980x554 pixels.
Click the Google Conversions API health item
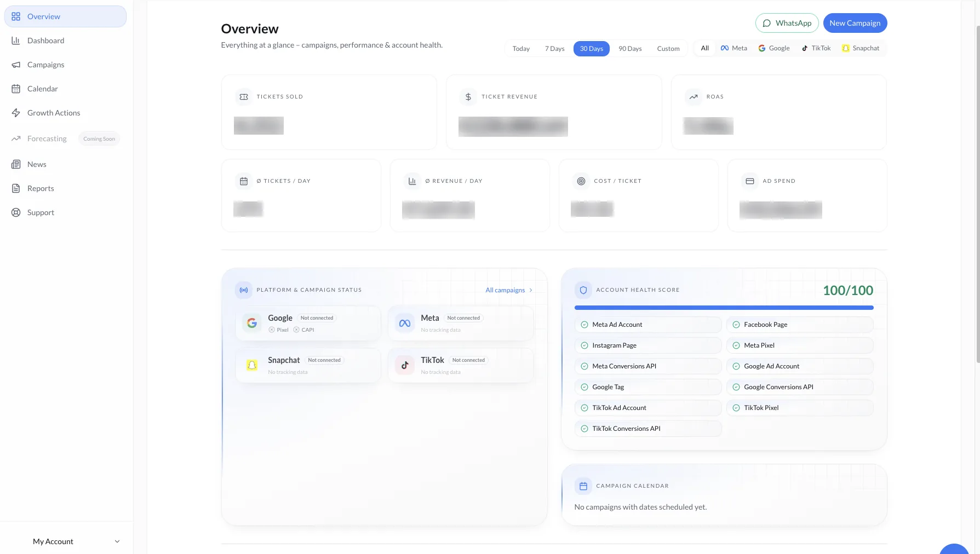pos(800,387)
